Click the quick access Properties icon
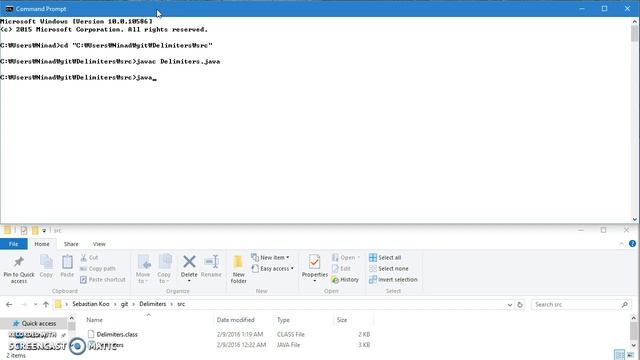Screen dimensions: 640x360 24,231
